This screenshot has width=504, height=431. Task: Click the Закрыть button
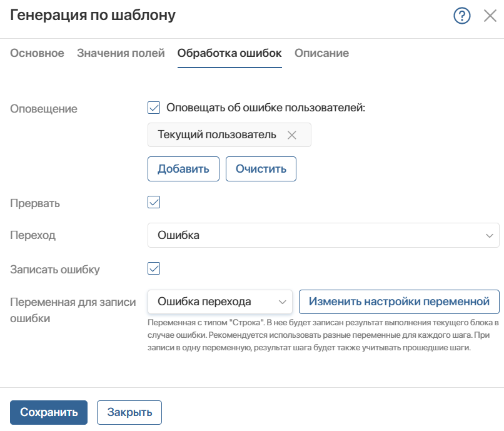[x=129, y=412]
